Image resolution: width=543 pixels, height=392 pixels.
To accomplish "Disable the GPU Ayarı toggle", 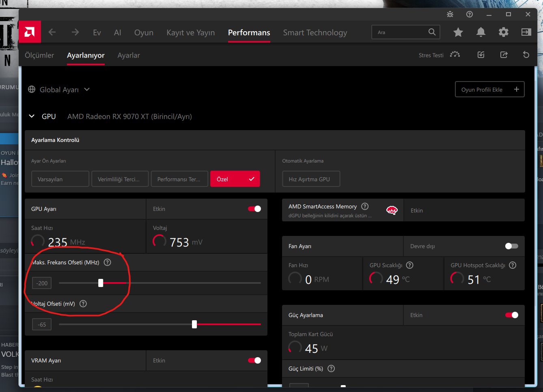I will click(254, 209).
